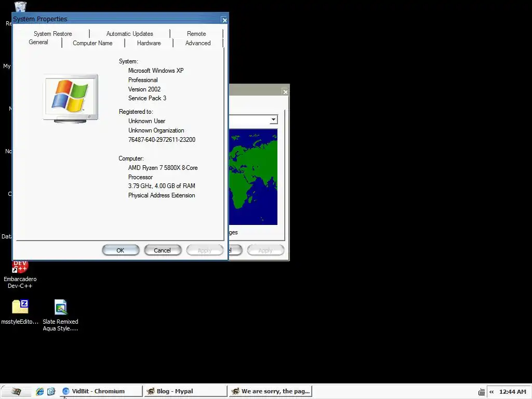Close the background time zone dialog
Viewport: 532px width, 399px height.
[285, 91]
